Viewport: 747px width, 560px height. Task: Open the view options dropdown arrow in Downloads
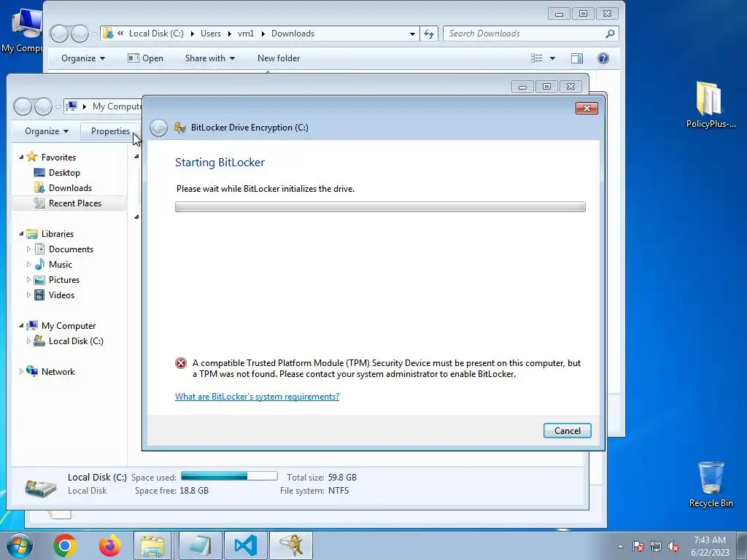click(x=553, y=58)
